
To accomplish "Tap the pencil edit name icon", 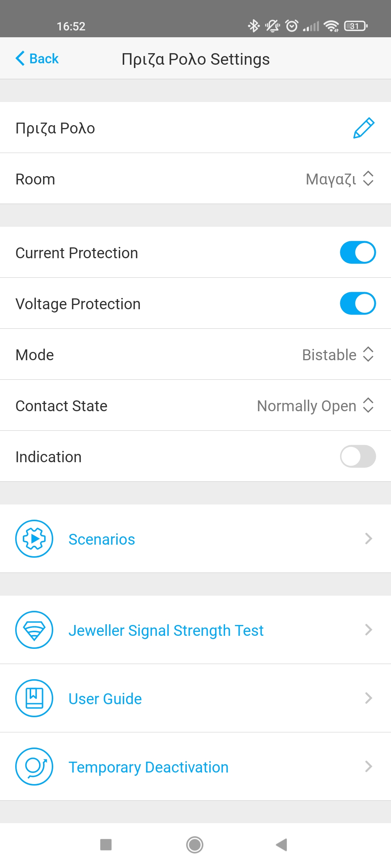I will click(x=363, y=128).
